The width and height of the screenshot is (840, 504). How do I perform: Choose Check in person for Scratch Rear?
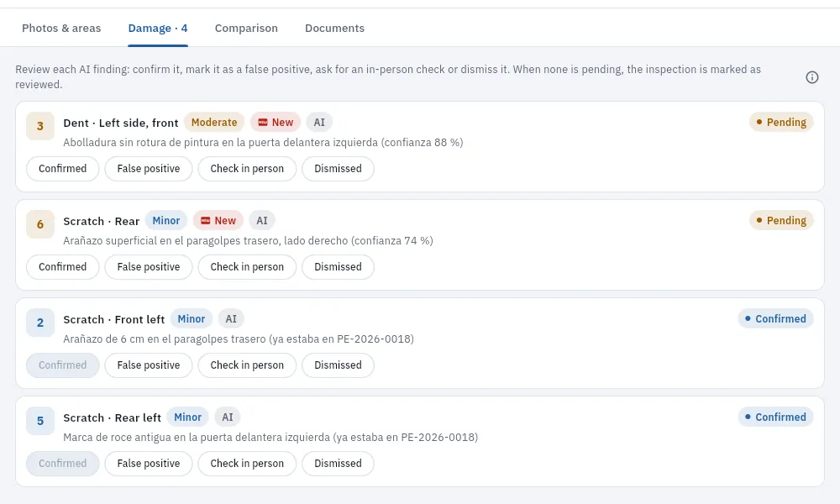click(247, 267)
